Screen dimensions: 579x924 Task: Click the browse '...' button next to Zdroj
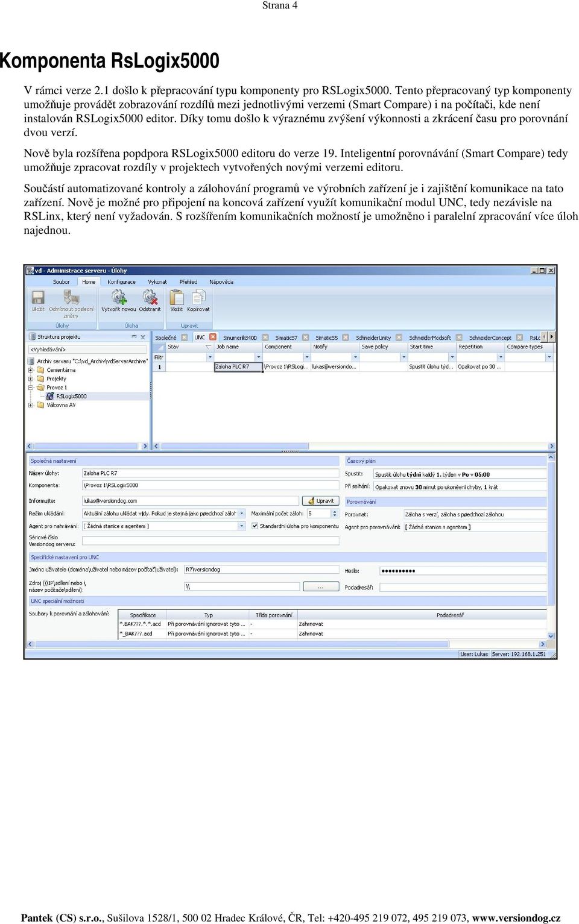(320, 586)
